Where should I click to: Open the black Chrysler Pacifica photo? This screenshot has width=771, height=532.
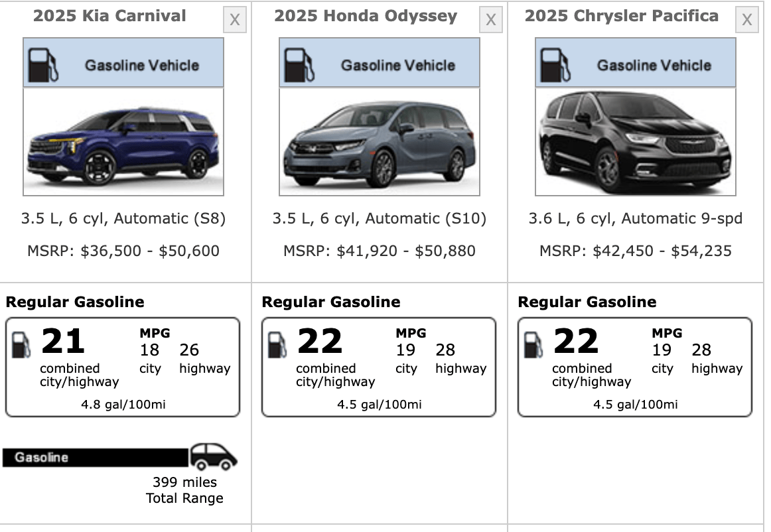(636, 142)
